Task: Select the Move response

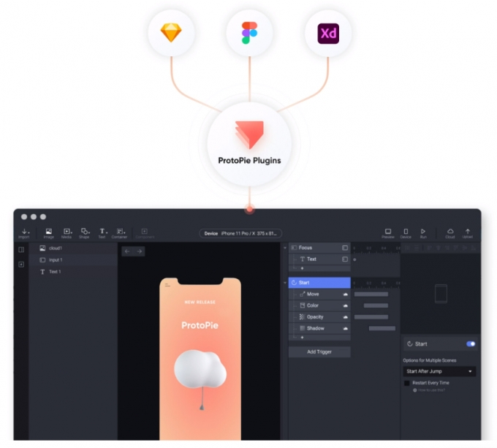Action: pos(319,294)
